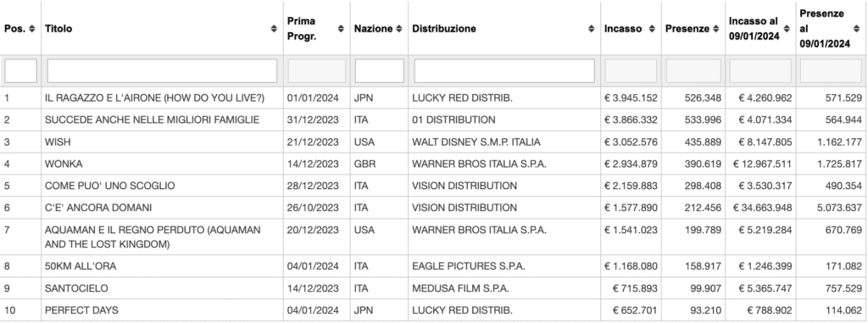Viewport: 868px width, 323px height.
Task: Click WARNER BROS ITALIA in WONKA row
Action: 479,164
